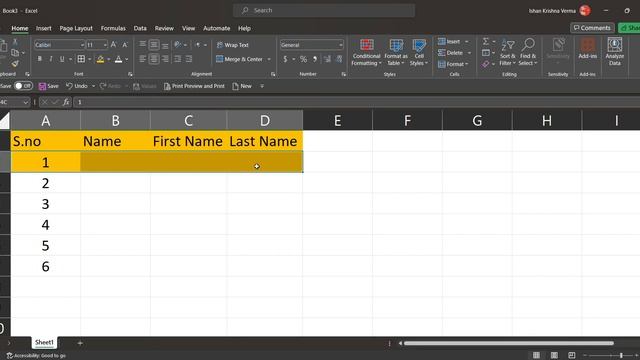Decrease font size with the small A
Image resolution: width=640 pixels, height=360 pixels.
click(x=125, y=44)
